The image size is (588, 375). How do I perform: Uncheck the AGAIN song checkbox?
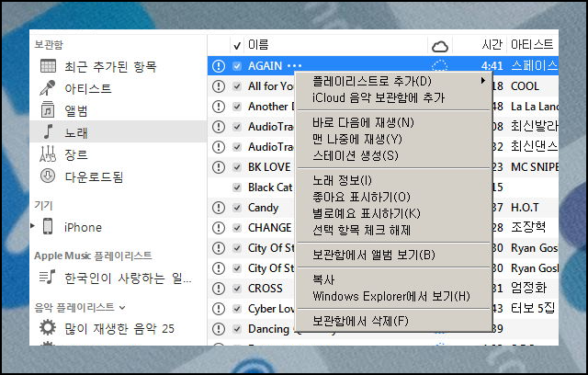(237, 66)
